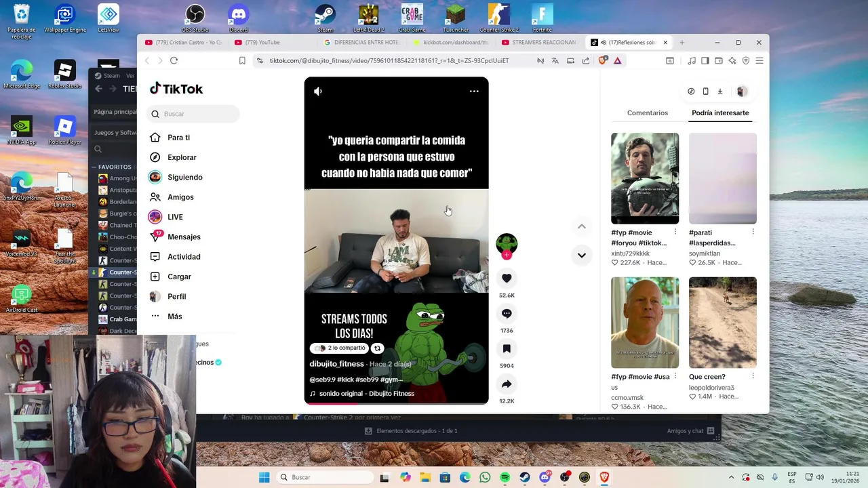This screenshot has width=868, height=488.
Task: Go to previous video with up chevron
Action: 582,226
